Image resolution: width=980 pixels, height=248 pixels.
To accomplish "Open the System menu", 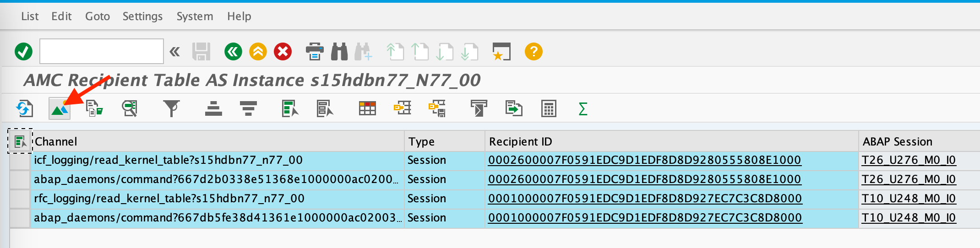I will pyautogui.click(x=195, y=16).
